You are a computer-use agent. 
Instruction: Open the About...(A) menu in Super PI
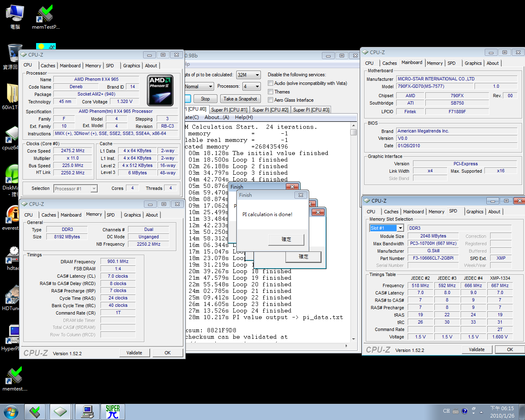(217, 117)
